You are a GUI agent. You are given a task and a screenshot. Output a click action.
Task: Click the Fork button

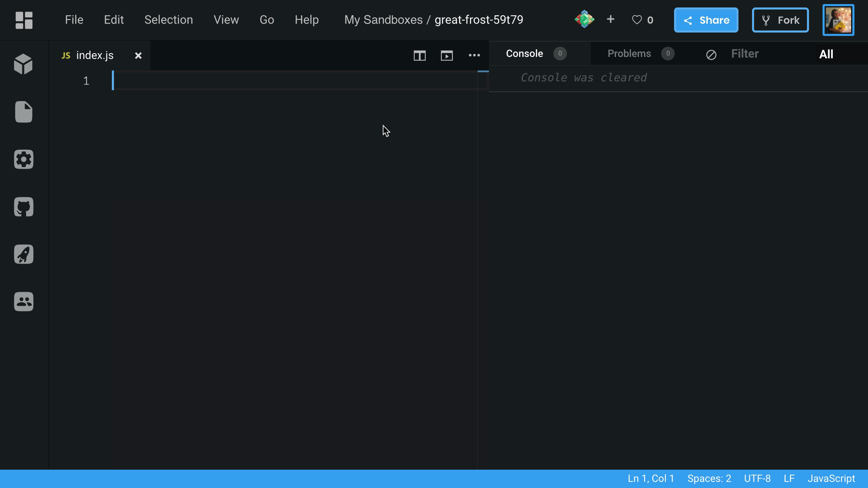point(780,20)
